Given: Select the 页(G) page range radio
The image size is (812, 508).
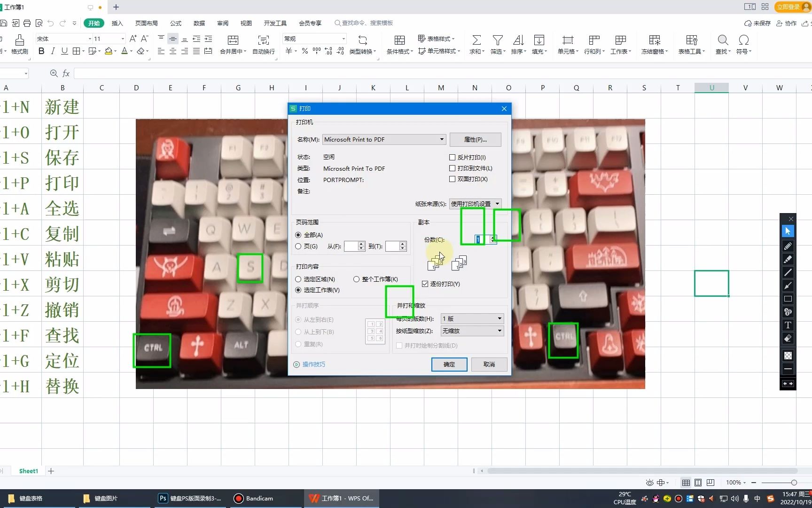Looking at the screenshot, I should (298, 246).
